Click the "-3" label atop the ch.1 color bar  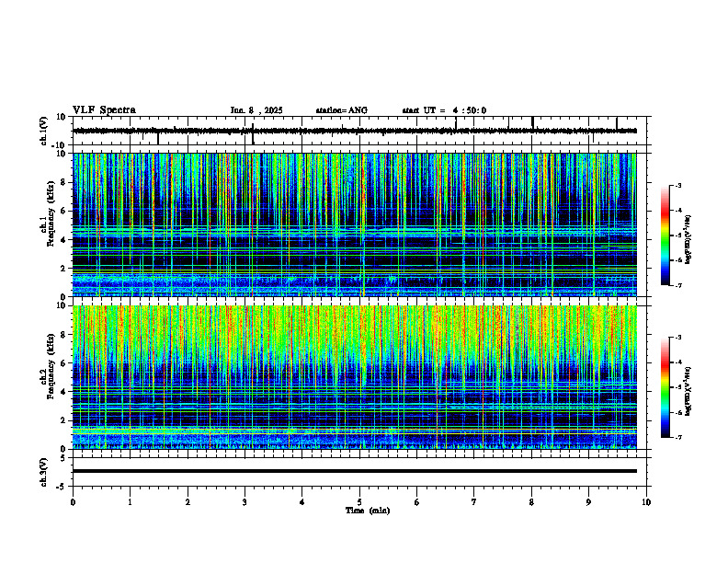click(678, 185)
